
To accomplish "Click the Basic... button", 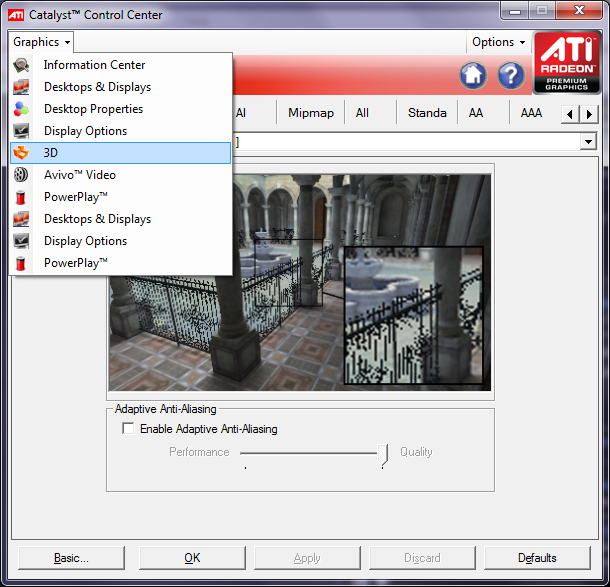I will click(71, 558).
